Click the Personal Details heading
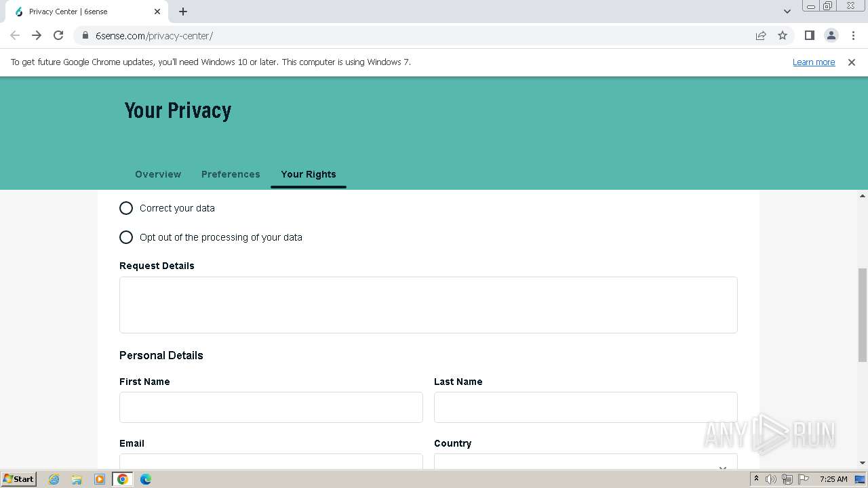Image resolution: width=868 pixels, height=488 pixels. [x=161, y=355]
